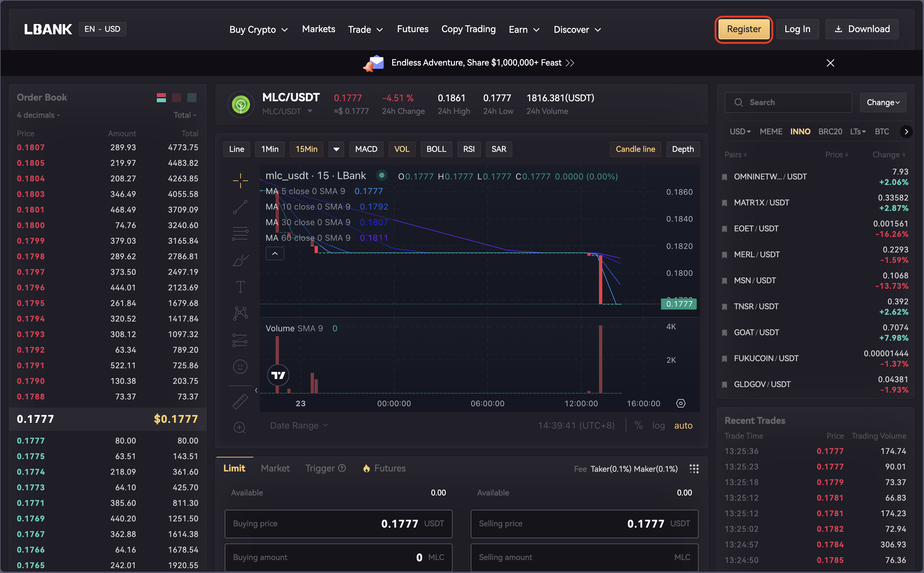Click the Download button

tap(862, 29)
